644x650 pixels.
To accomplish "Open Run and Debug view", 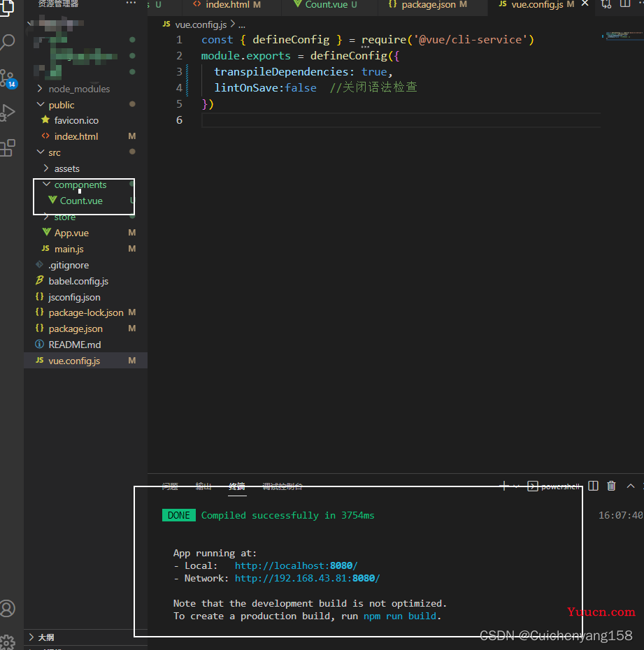I will click(x=8, y=113).
